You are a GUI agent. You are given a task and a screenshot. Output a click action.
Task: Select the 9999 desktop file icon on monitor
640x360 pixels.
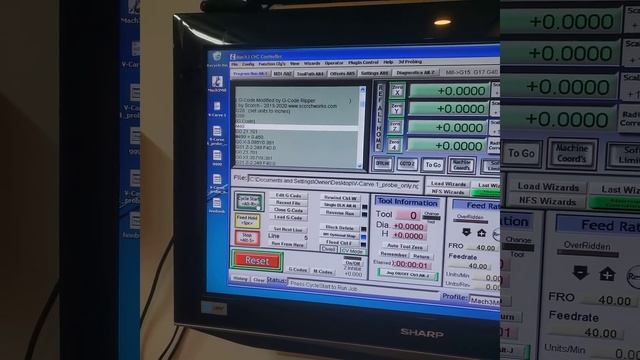tap(217, 157)
